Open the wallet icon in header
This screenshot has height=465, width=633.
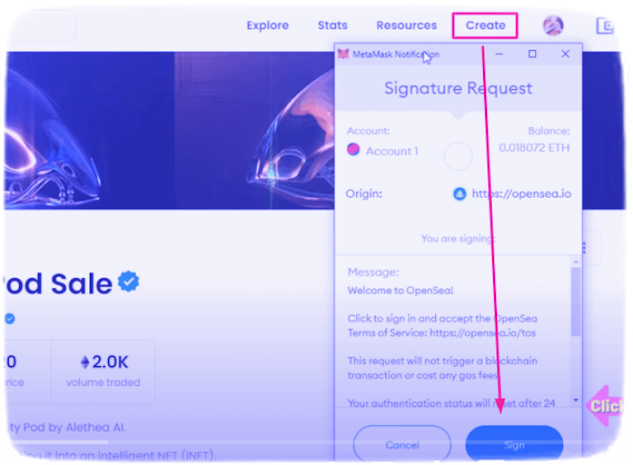point(605,26)
